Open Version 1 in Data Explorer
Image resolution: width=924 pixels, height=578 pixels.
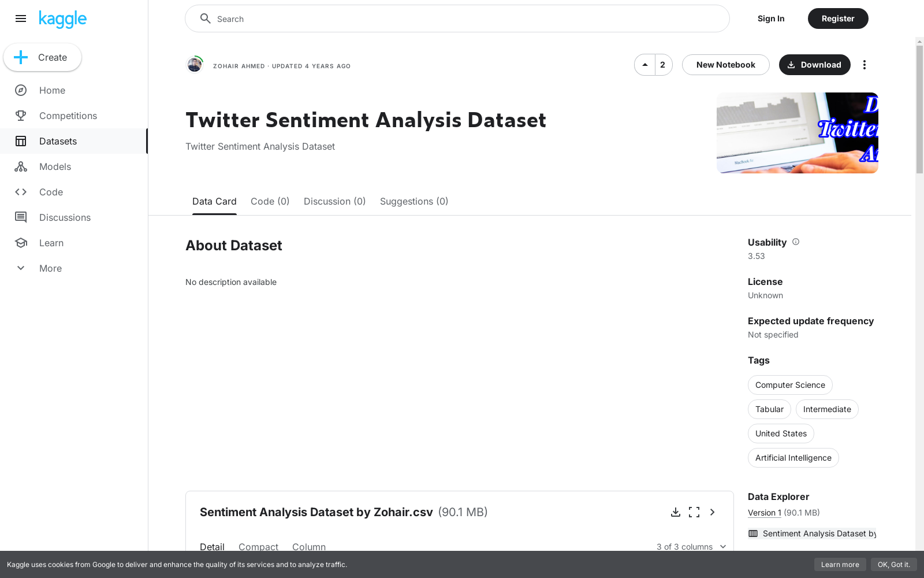pyautogui.click(x=763, y=513)
